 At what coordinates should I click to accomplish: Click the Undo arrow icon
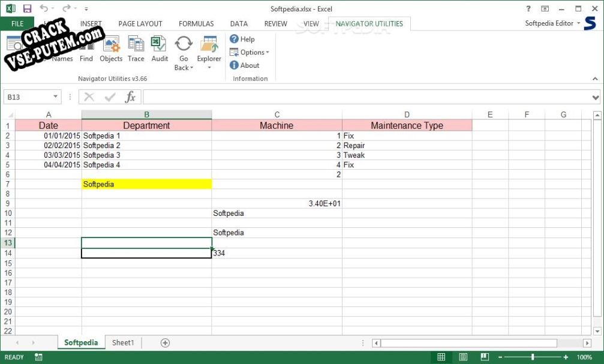coord(44,8)
